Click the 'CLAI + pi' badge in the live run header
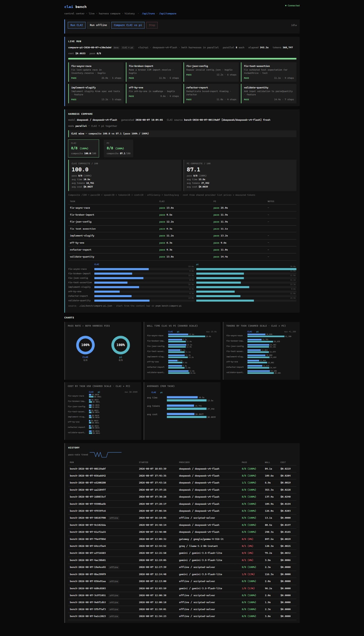364x636 pixels. tap(128, 47)
